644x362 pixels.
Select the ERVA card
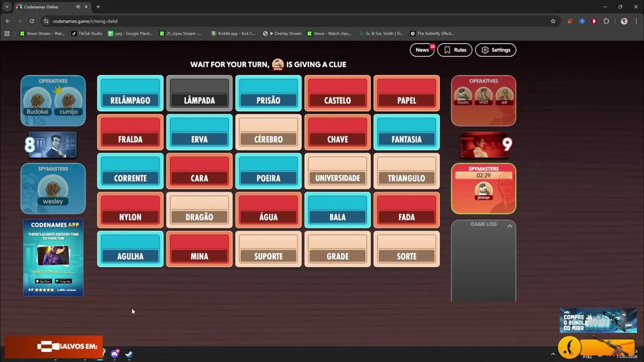[x=199, y=132]
